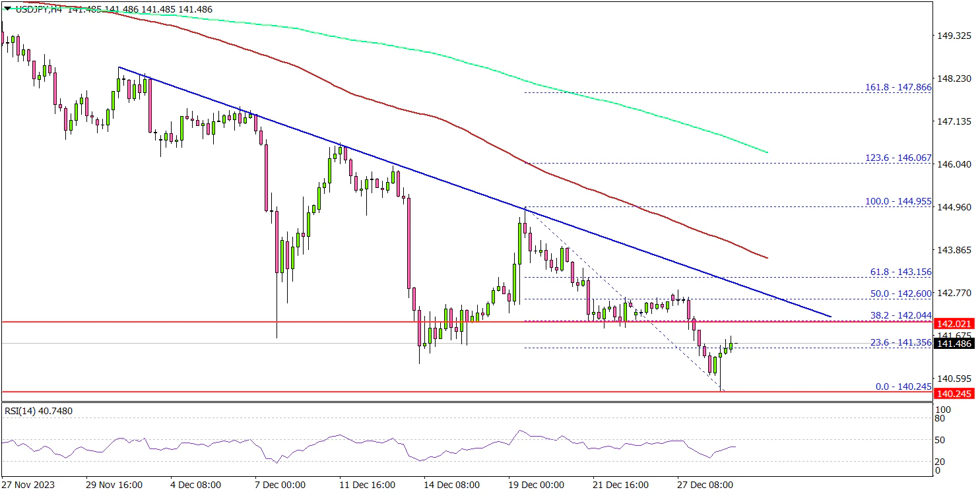980x494 pixels.
Task: Click the 50.0 - 142.600 retracement label
Action: (x=901, y=293)
